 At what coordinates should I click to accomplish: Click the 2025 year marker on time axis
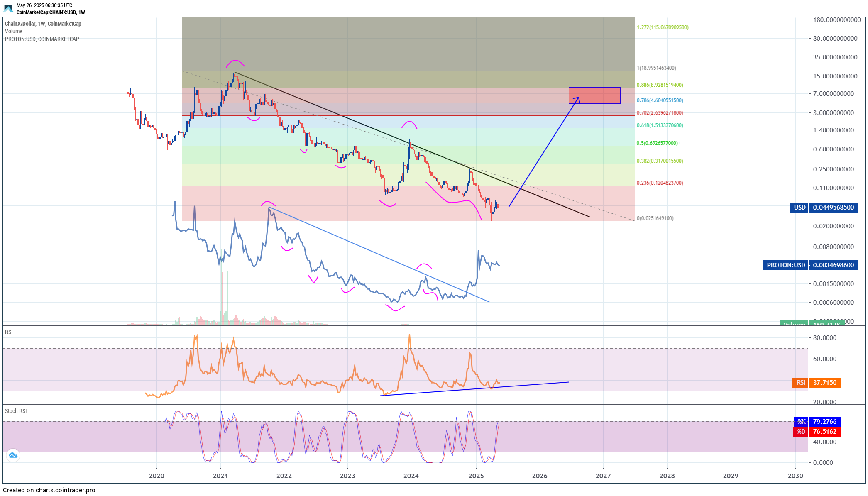tap(476, 476)
